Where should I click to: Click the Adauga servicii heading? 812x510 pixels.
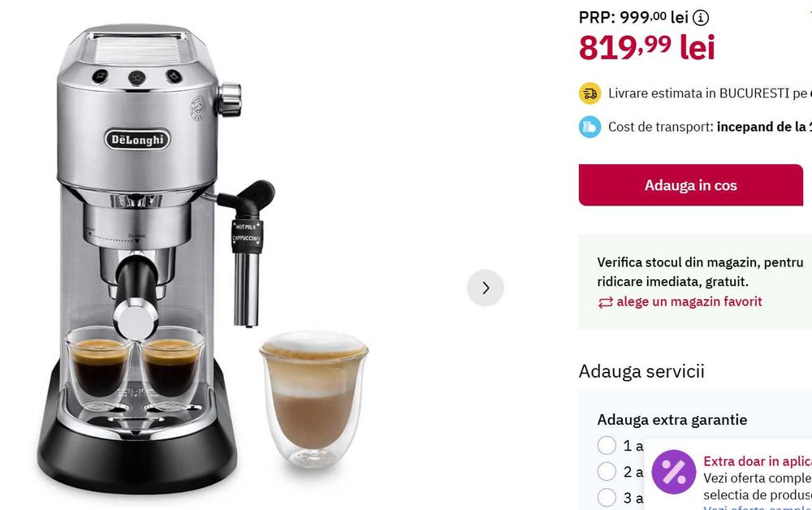tap(641, 371)
